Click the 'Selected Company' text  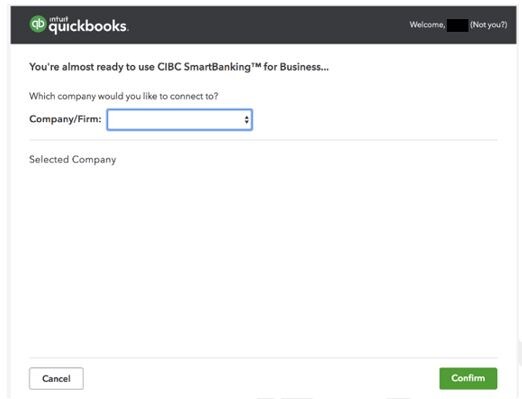[x=73, y=160]
